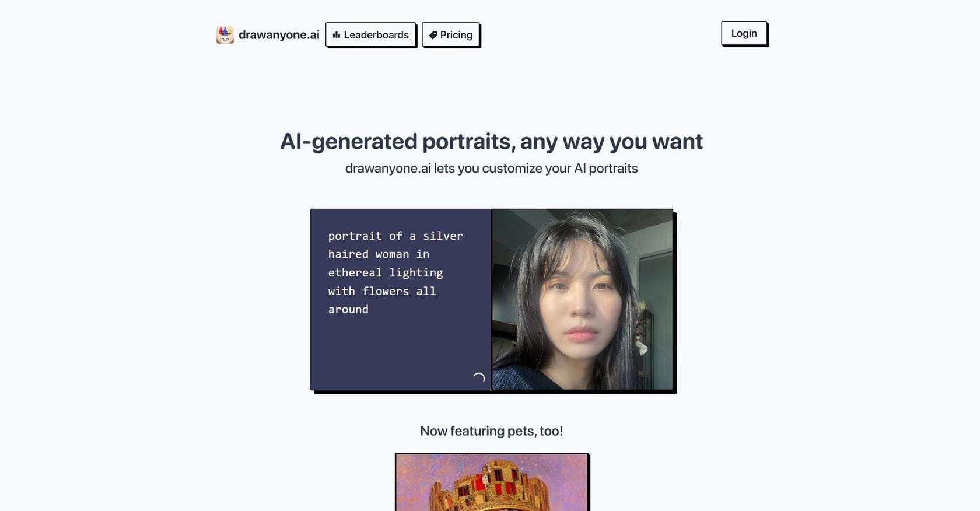Click the 'Now featuring pets, too!' heading
The image size is (980, 511).
(491, 431)
